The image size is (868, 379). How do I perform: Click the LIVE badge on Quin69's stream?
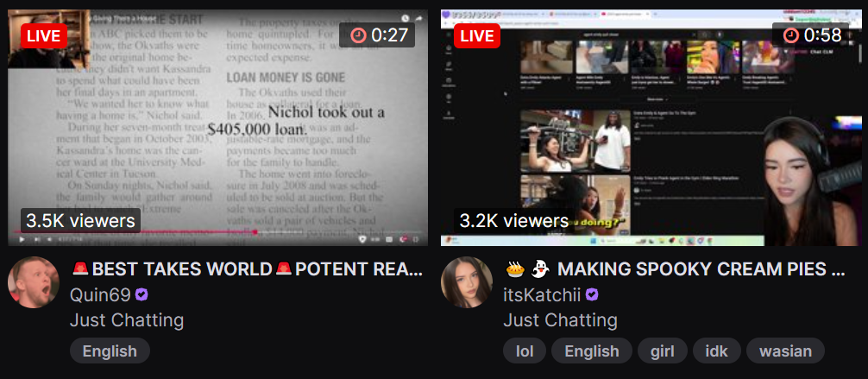[44, 36]
